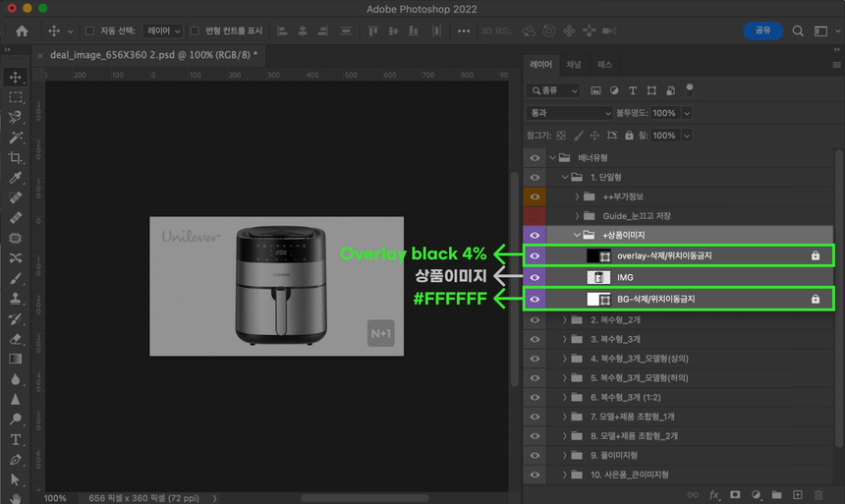
Task: Check the 변형 컨트롤 표시 checkbox
Action: [195, 31]
